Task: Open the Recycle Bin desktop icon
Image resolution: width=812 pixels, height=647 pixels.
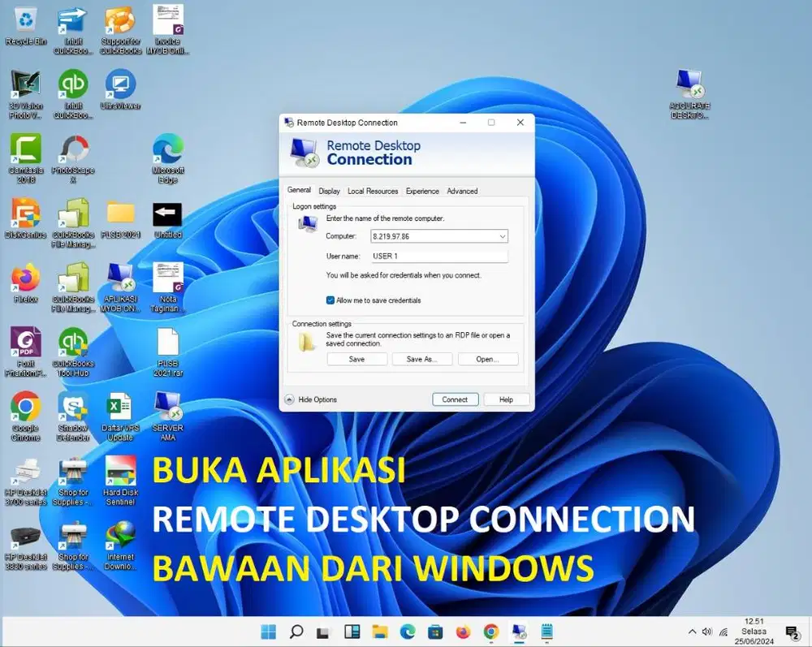Action: tap(25, 21)
